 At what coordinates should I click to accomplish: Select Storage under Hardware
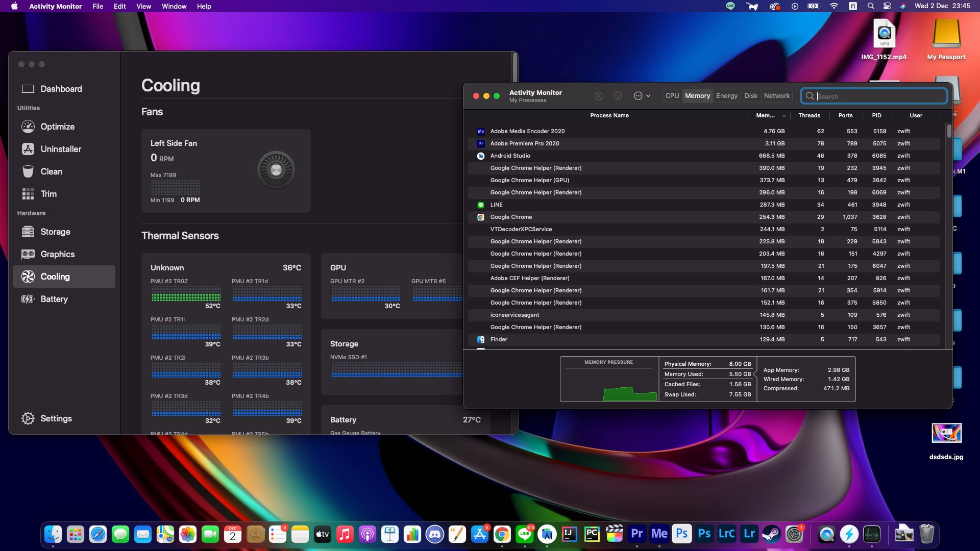pos(64,232)
